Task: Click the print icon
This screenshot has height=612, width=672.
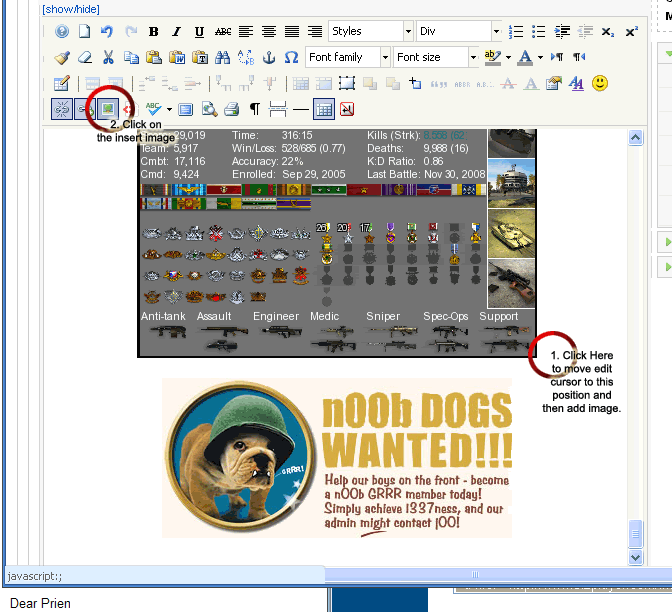Action: (231, 109)
